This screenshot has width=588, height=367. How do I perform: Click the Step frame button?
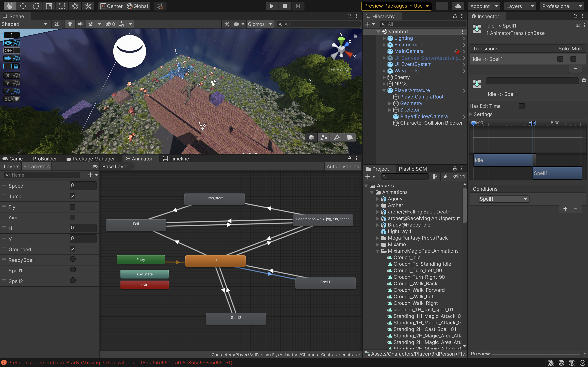click(x=298, y=6)
